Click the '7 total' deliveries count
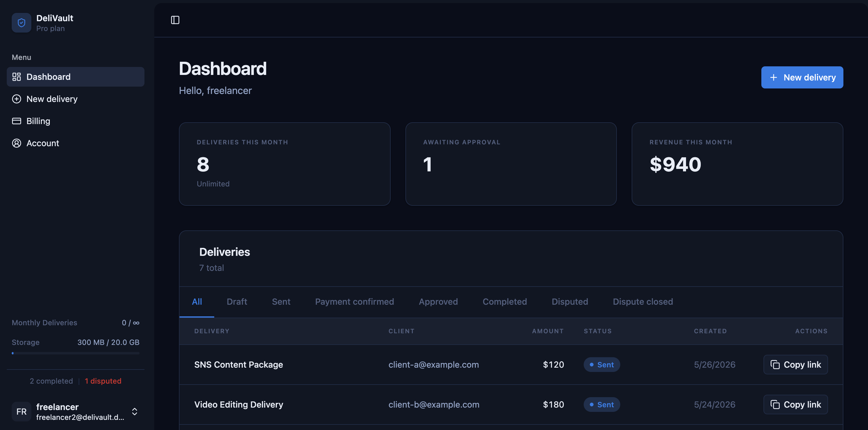The height and width of the screenshot is (430, 868). (x=211, y=268)
